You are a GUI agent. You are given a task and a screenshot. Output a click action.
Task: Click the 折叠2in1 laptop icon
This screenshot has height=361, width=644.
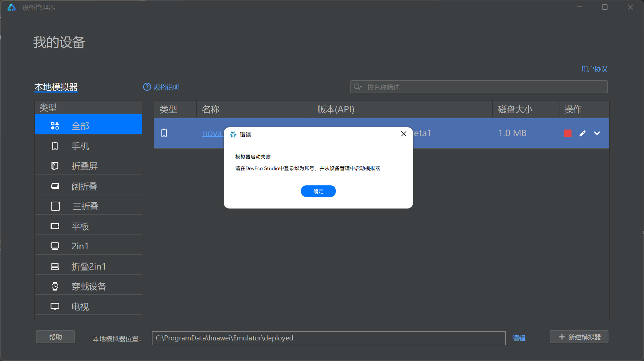point(55,267)
